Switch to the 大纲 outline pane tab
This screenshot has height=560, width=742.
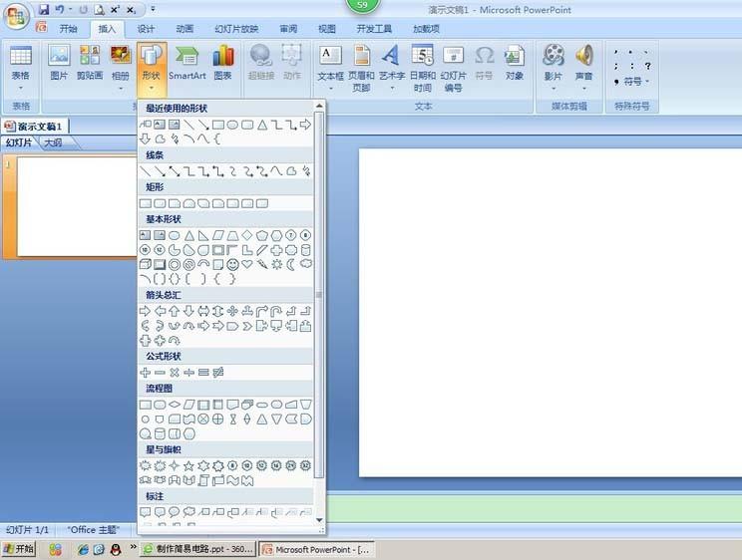click(x=53, y=142)
